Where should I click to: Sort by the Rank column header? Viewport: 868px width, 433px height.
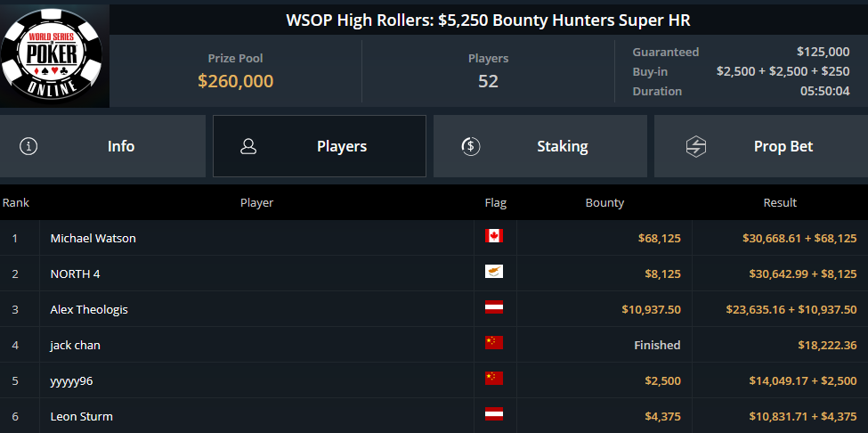(x=16, y=203)
